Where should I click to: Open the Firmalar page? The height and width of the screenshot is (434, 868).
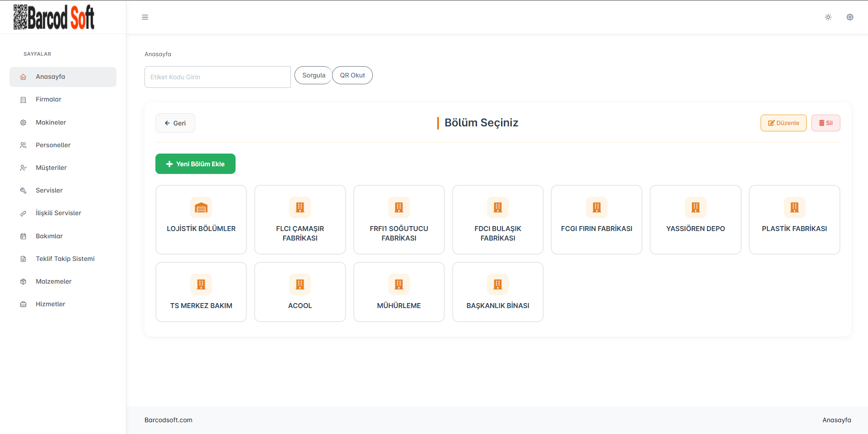tap(48, 100)
